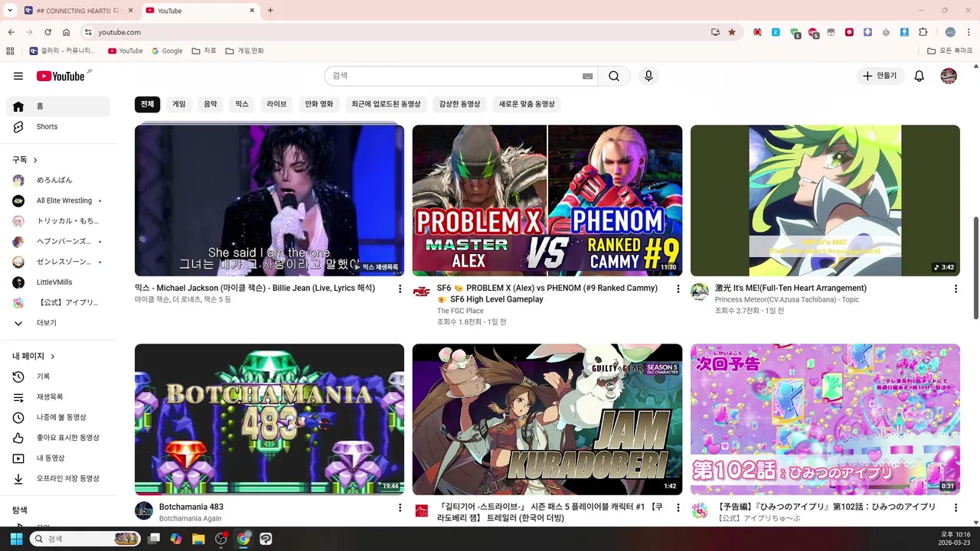Start voice search with the microphone
The width and height of the screenshot is (980, 551).
coord(648,76)
